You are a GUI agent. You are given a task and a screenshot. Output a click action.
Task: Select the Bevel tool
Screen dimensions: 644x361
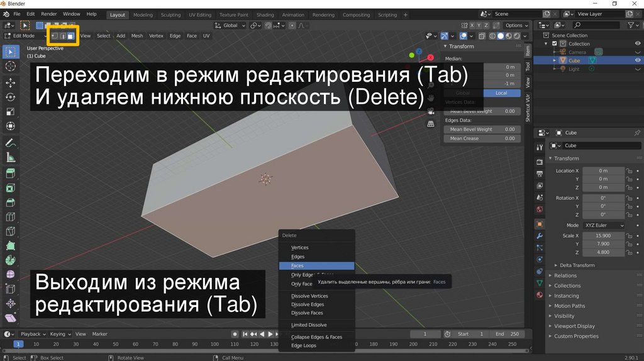pyautogui.click(x=10, y=203)
